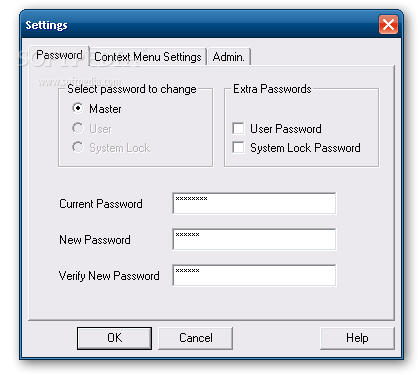Click into the Current Password field
Screen dimensions: 419x375
(254, 203)
